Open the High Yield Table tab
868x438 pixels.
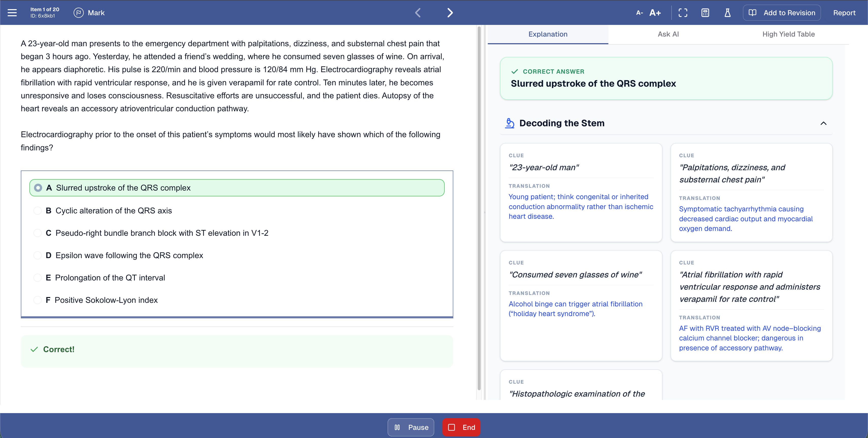[x=789, y=34]
